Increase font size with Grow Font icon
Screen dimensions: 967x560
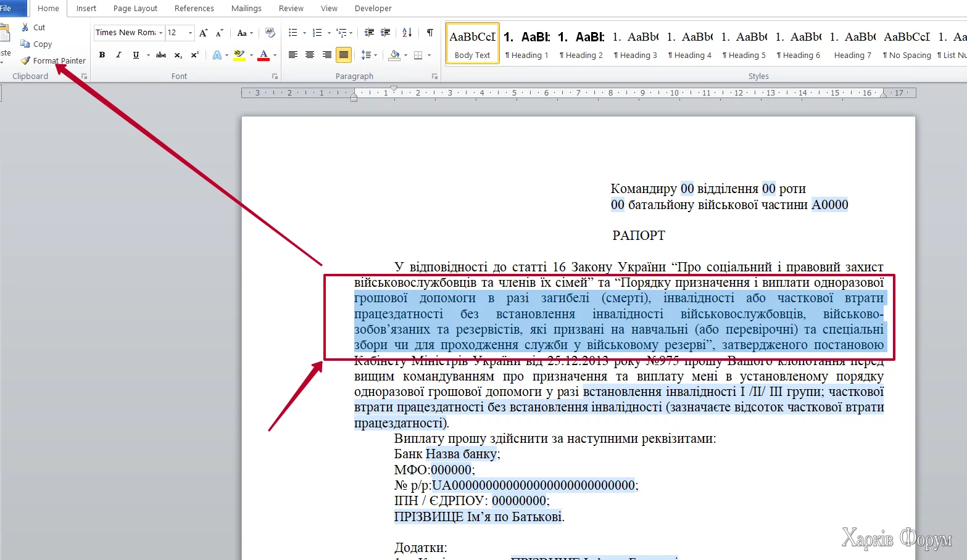[203, 33]
